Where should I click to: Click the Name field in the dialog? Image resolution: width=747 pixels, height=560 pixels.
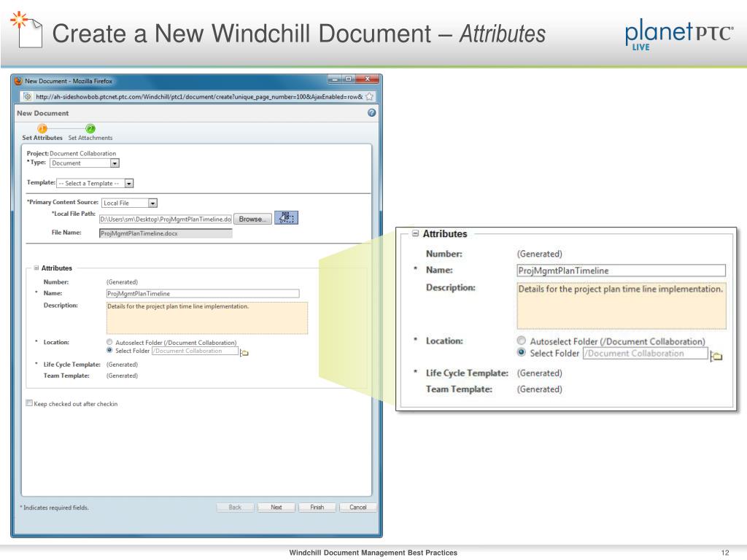(x=203, y=293)
